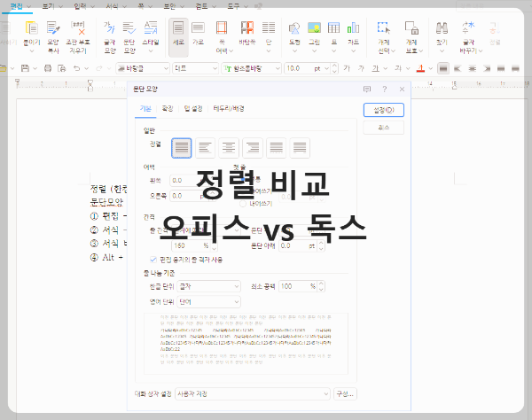Select left alignment button in 문단 모양 dialog
Image resolution: width=532 pixels, height=420 pixels.
click(x=205, y=148)
